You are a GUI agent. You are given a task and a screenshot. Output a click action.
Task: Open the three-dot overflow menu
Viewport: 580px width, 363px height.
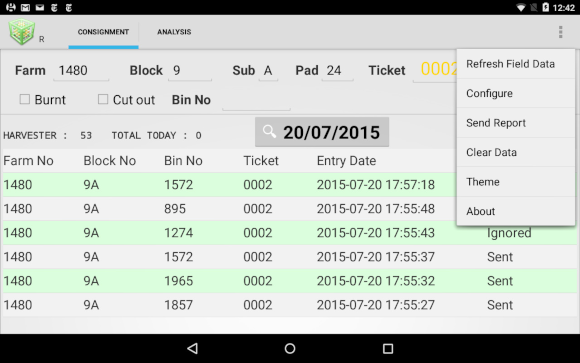[560, 32]
